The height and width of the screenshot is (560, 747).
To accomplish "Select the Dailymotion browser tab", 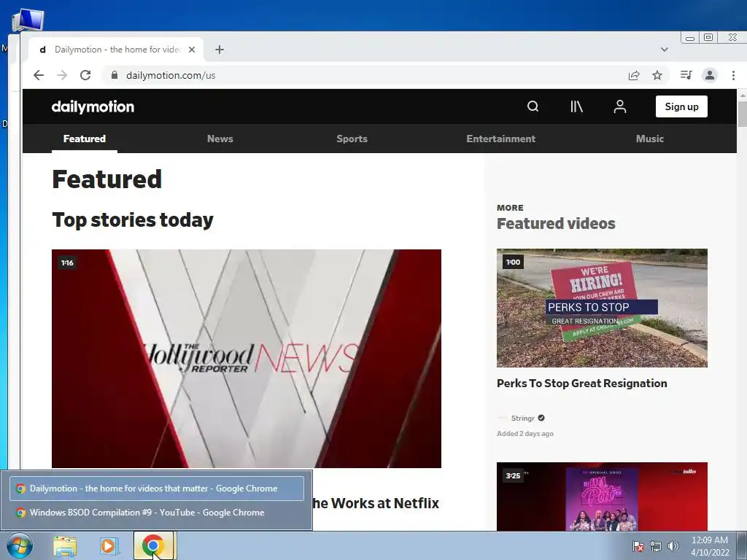I will click(x=115, y=50).
